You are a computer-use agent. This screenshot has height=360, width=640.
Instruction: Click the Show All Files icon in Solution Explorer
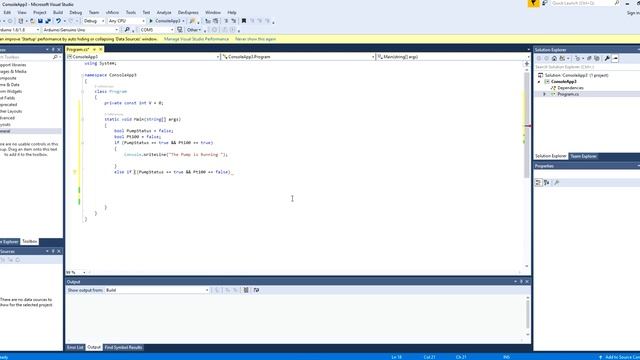tap(597, 58)
